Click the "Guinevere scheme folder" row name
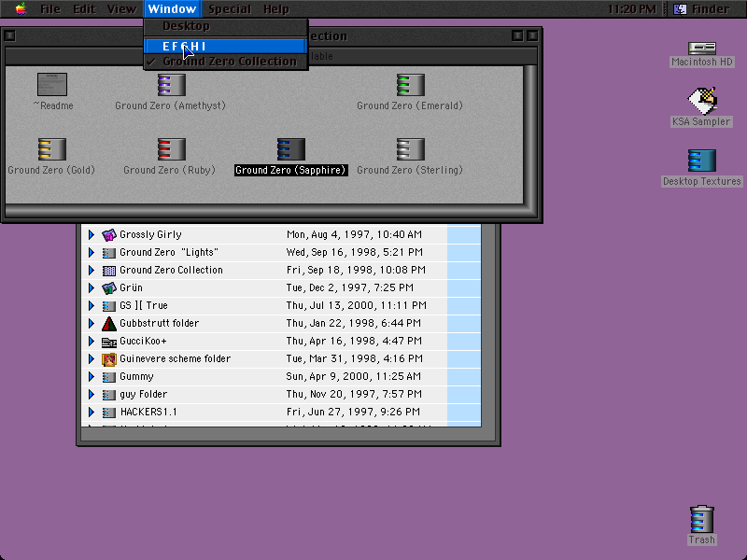 pos(175,358)
